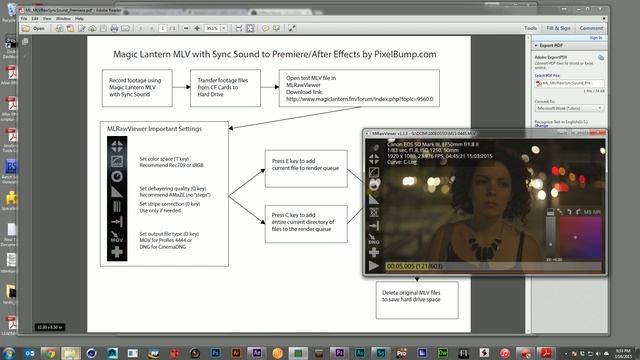Viewport: 640px width, 360px height.
Task: Open the Help menu in Adobe Reader
Action: [79, 19]
